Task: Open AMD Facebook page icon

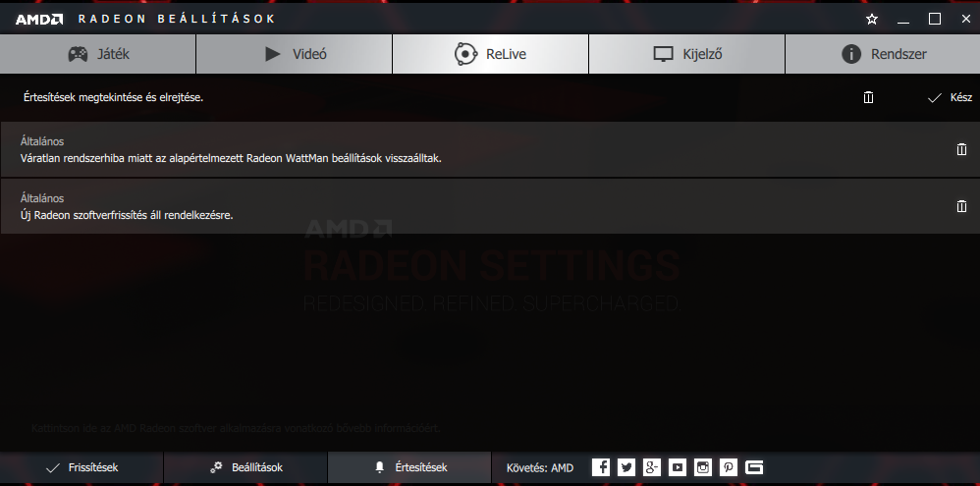Action: click(x=601, y=467)
